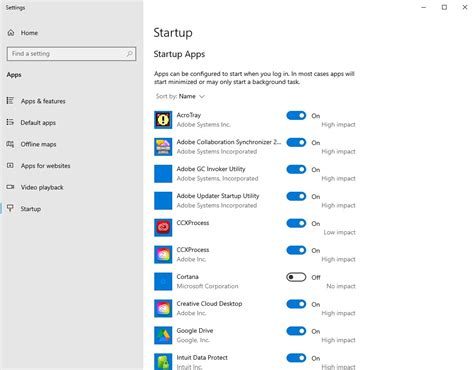Viewport: 474px width, 370px height.
Task: Click Creative Cloud Desktop name
Action: tap(209, 304)
